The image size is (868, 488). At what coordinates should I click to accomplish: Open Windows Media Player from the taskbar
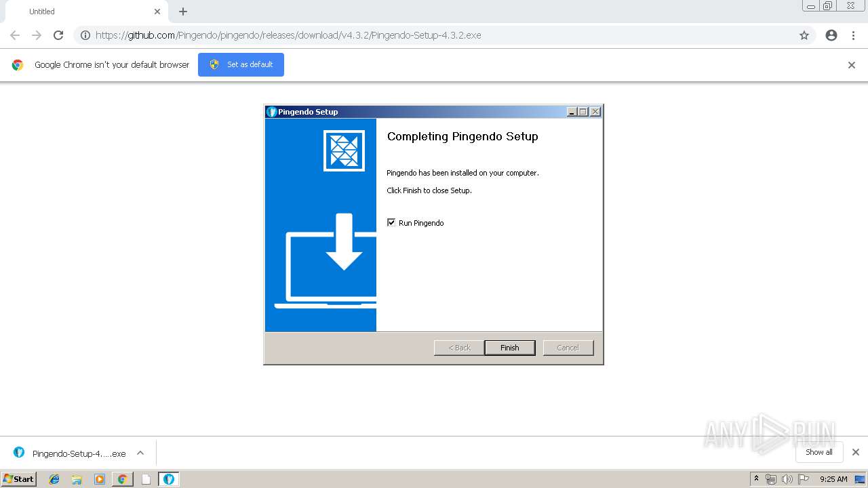pyautogui.click(x=100, y=479)
